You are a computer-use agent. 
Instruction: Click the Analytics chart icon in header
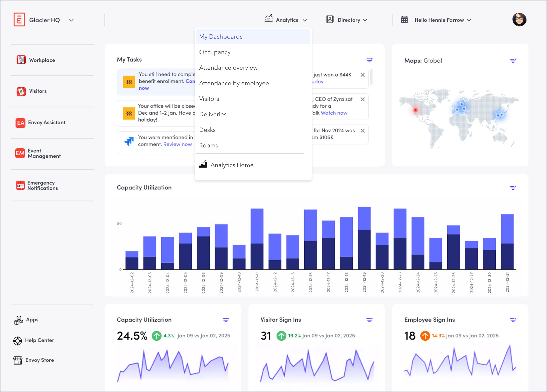[x=268, y=18]
